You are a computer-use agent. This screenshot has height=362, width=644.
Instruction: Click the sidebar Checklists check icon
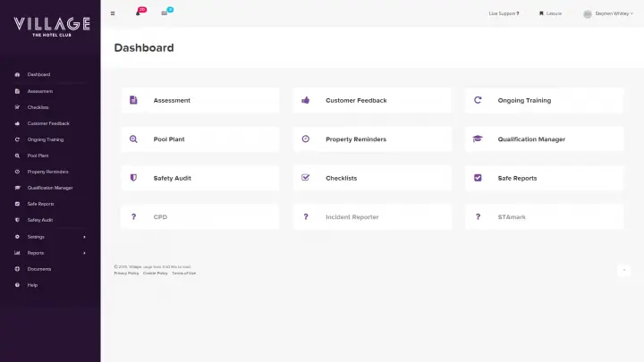pyautogui.click(x=17, y=107)
